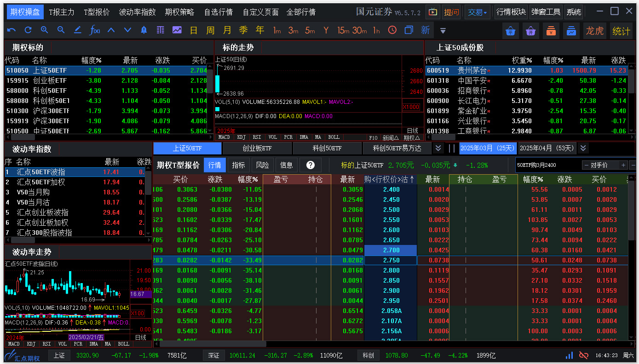Select the 5m minute period
639x364 pixels.
(310, 30)
